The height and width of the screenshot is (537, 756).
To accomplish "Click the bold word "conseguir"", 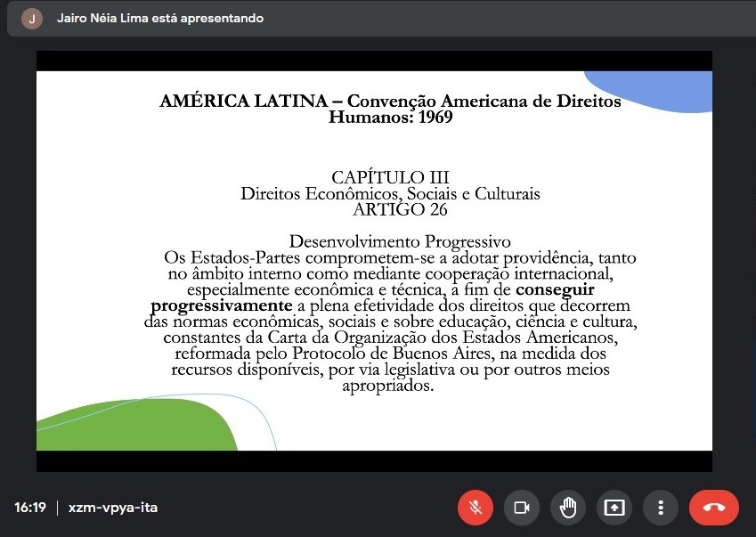I will click(x=555, y=289).
